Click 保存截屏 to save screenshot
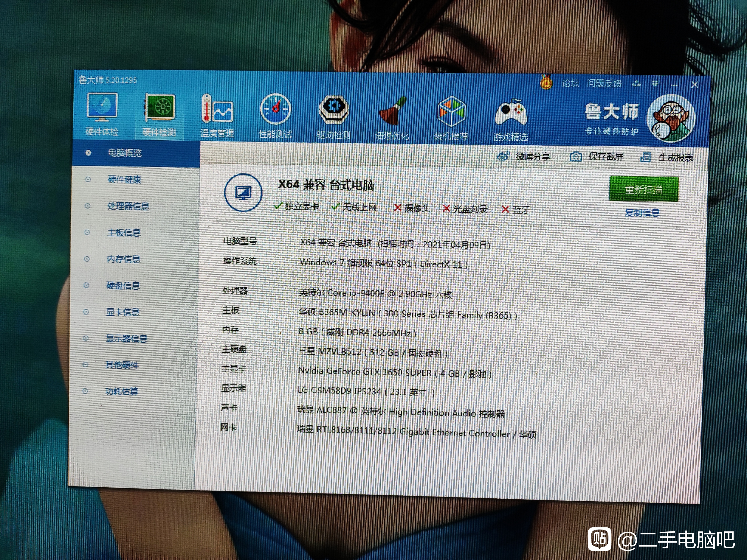The width and height of the screenshot is (747, 560). point(596,157)
